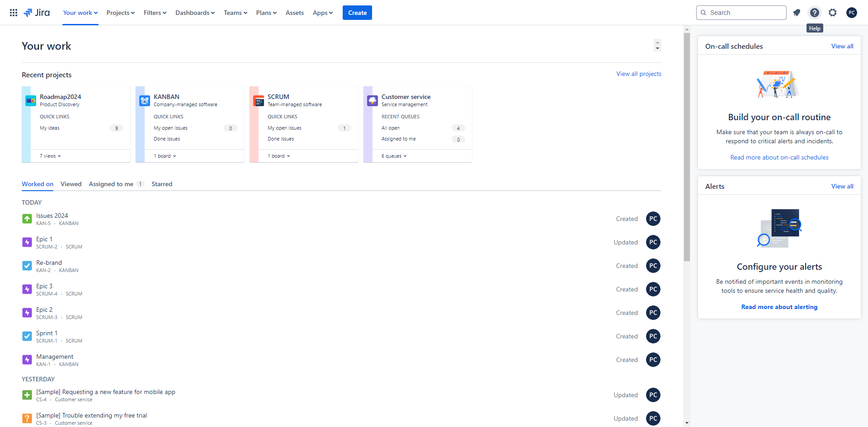Open the Issues 2024 story icon

point(27,219)
